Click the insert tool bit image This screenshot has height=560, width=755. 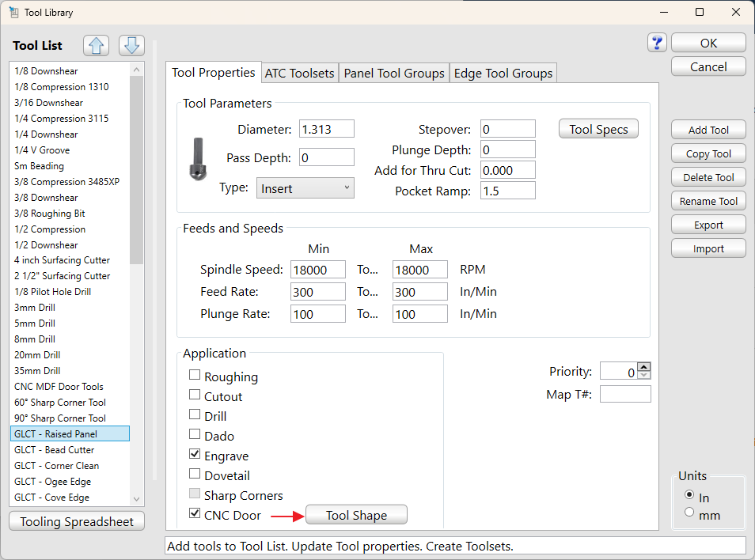point(195,159)
